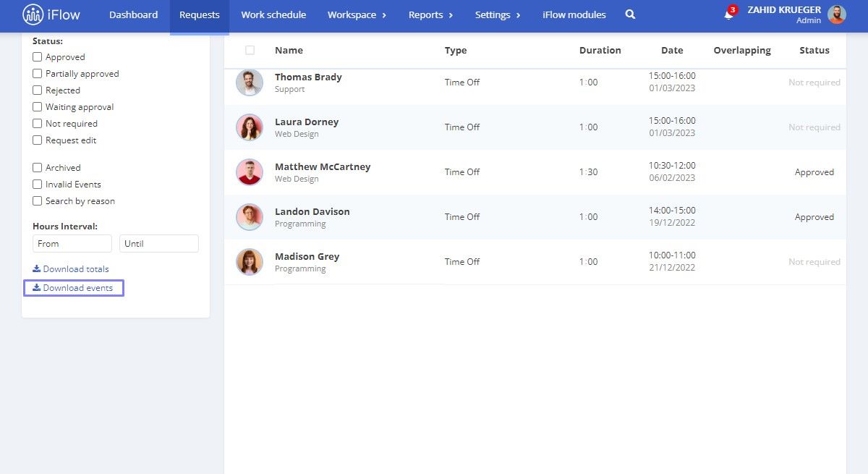Open the Settings dropdown menu
This screenshot has width=868, height=474.
click(x=498, y=14)
